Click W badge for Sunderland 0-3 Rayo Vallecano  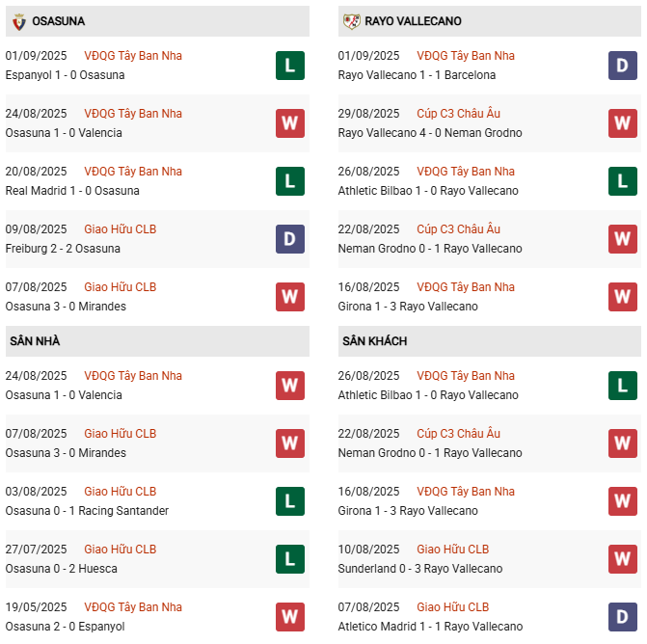623,559
